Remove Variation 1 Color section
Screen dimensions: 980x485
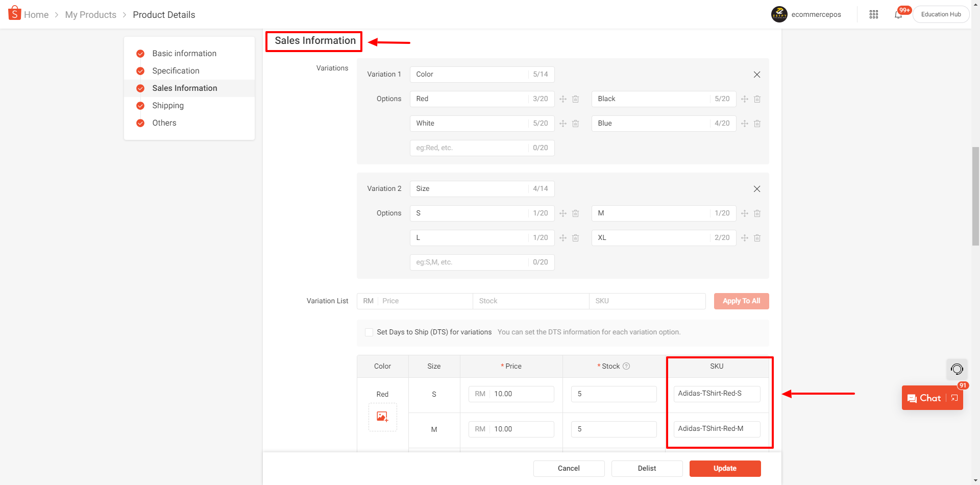(756, 75)
